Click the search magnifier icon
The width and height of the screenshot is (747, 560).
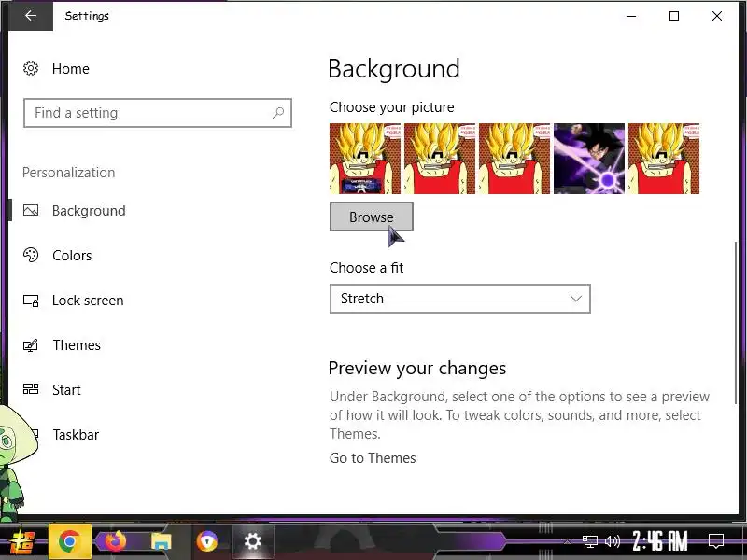point(278,113)
